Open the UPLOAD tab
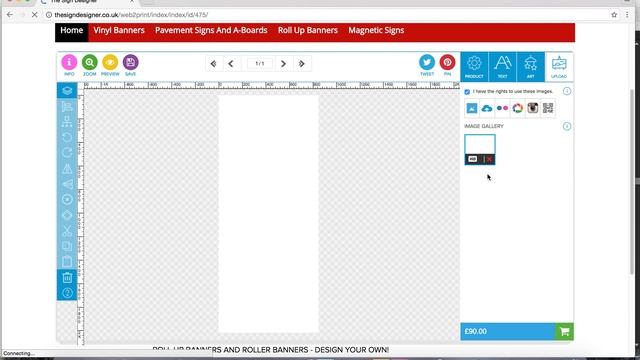 coord(559,67)
